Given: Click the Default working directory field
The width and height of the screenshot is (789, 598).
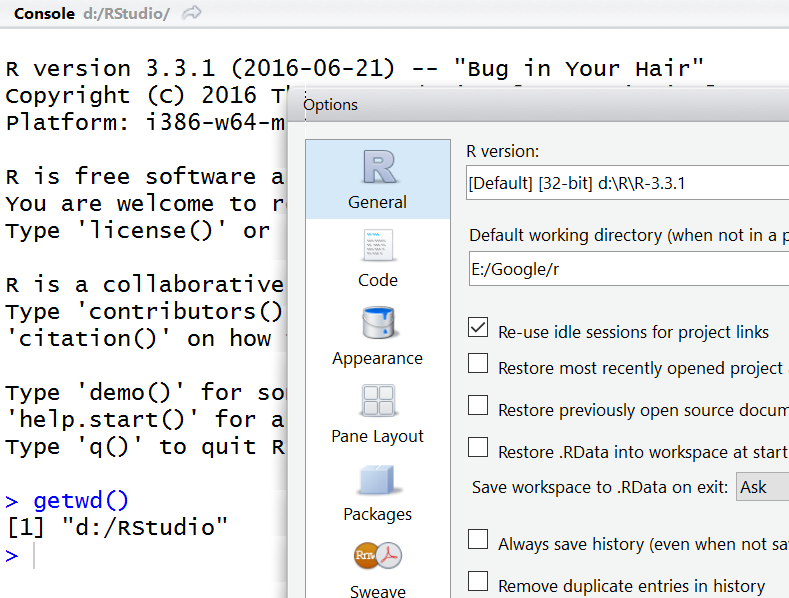Looking at the screenshot, I should (627, 268).
